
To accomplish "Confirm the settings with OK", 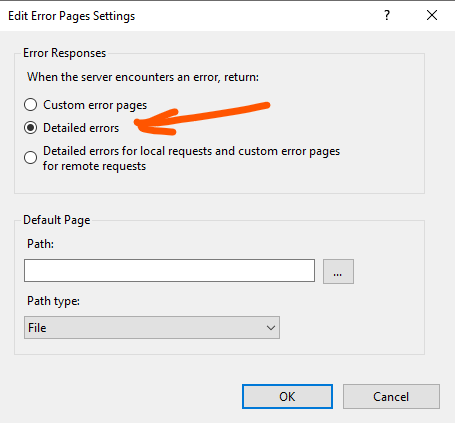I will point(287,397).
